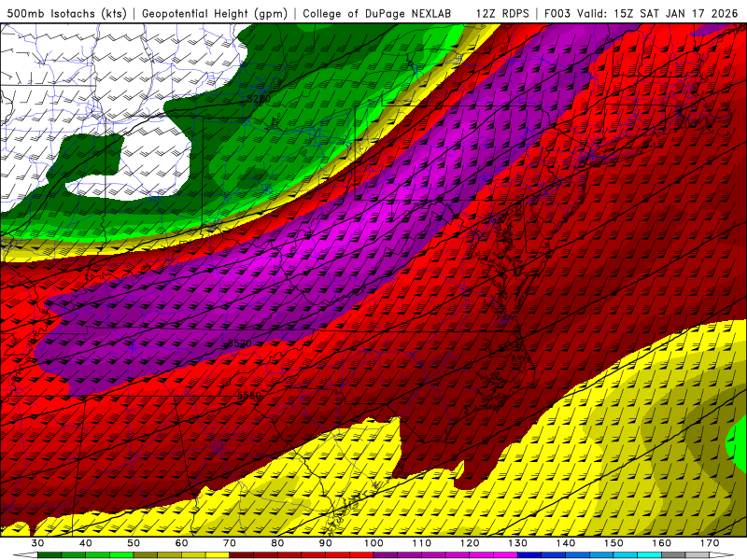Screen dimensions: 747x560
Task: Click the 80 value on the color scale
Action: point(277,543)
